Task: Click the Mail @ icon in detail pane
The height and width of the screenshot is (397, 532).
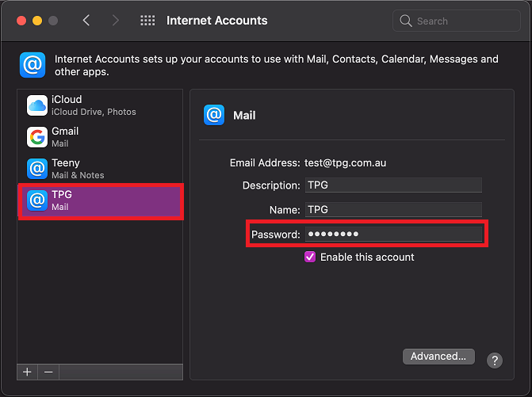Action: tap(214, 115)
